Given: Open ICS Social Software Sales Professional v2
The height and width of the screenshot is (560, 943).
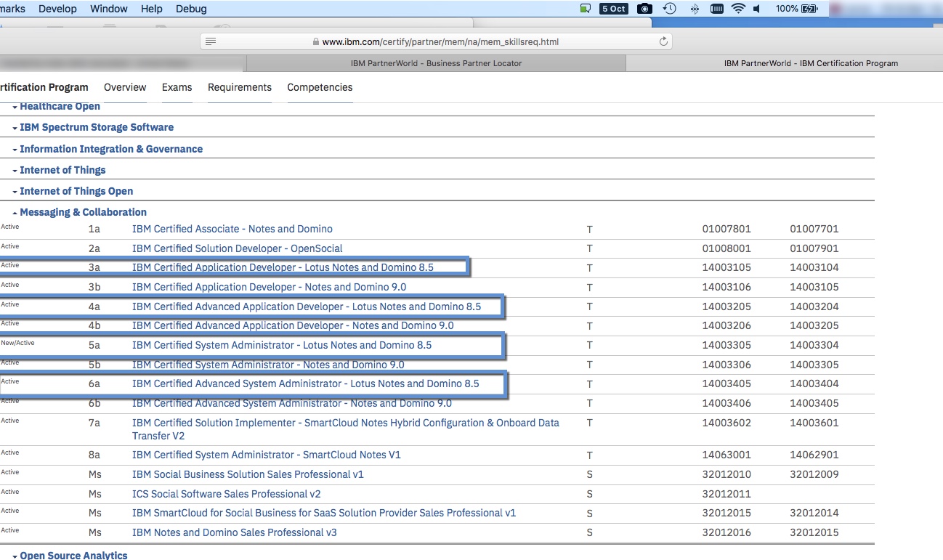Looking at the screenshot, I should [227, 494].
